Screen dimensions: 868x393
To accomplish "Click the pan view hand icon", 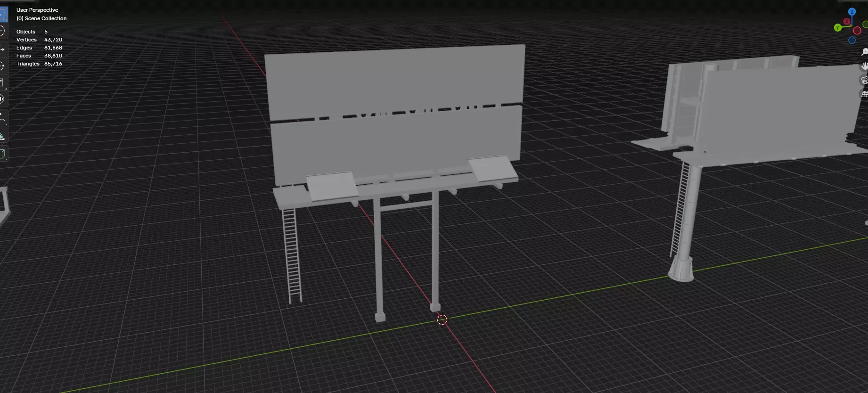I will pyautogui.click(x=865, y=66).
